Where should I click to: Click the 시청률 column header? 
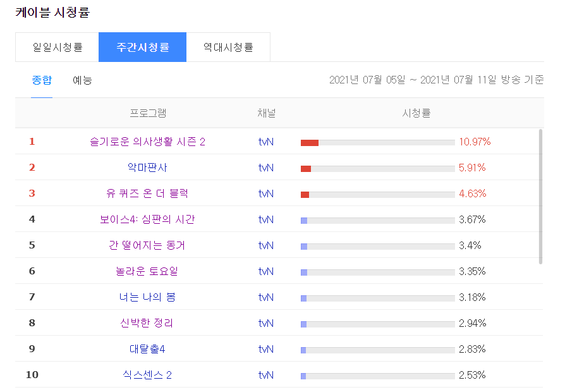coord(416,113)
